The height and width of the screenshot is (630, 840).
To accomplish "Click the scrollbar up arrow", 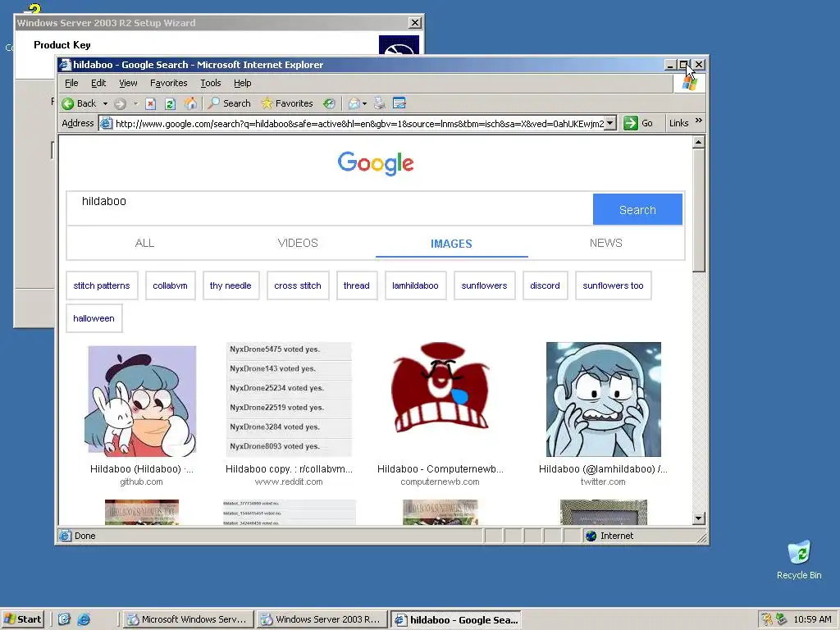I will click(x=698, y=142).
